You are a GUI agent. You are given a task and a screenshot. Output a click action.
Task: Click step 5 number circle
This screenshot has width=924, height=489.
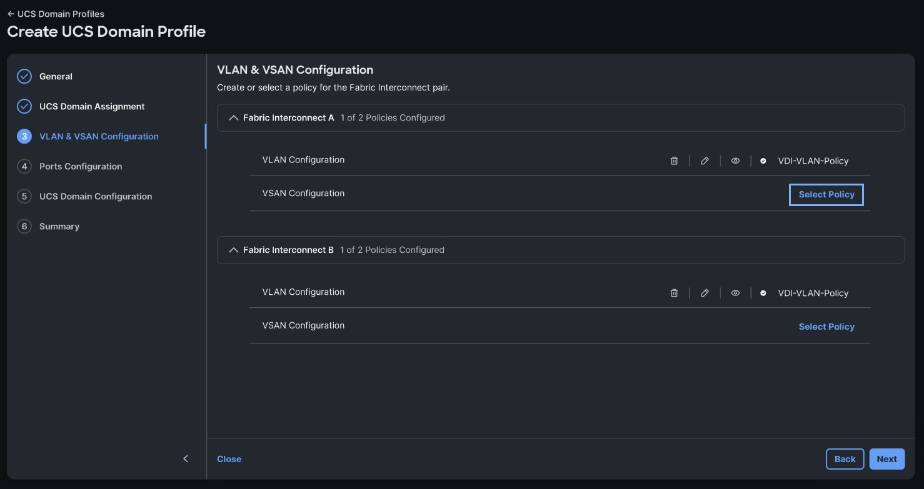(24, 197)
